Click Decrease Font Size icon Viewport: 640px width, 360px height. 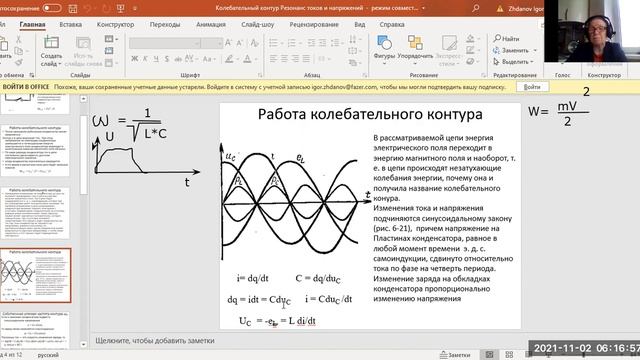pyautogui.click(x=240, y=43)
